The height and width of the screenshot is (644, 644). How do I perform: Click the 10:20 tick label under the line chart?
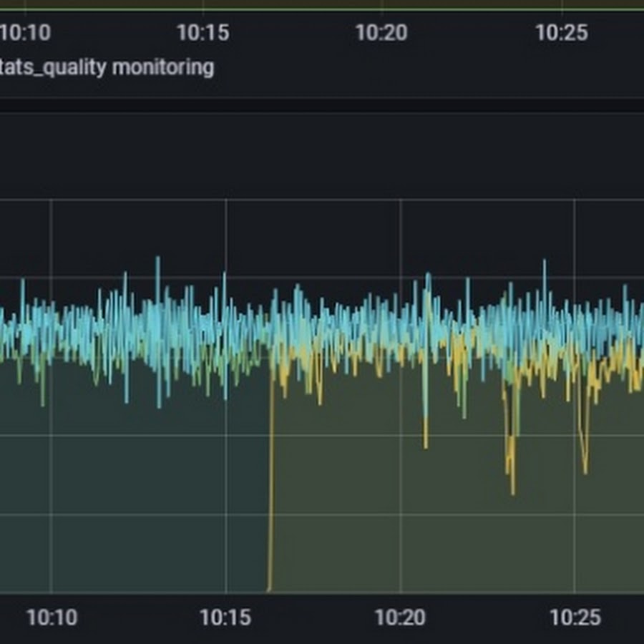tap(401, 617)
